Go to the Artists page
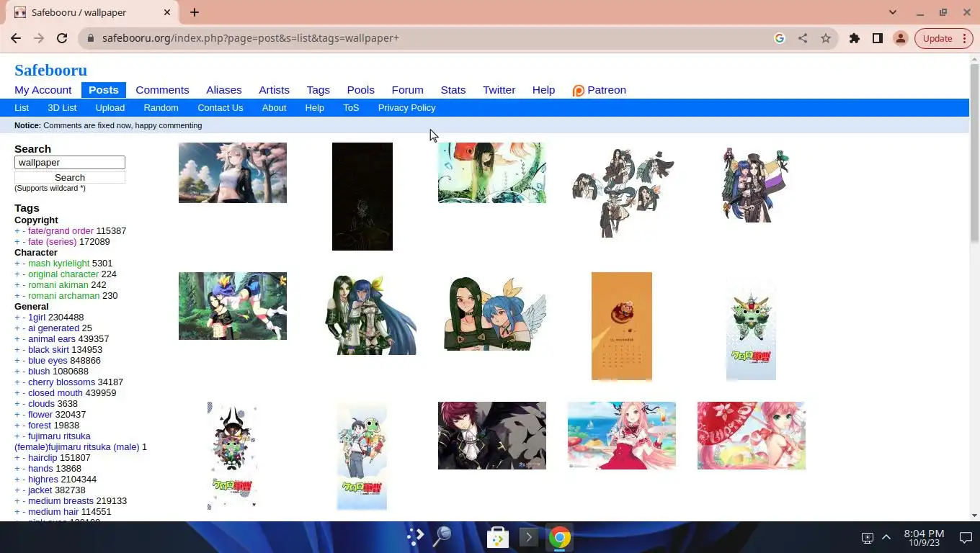The height and width of the screenshot is (553, 980). (x=274, y=90)
